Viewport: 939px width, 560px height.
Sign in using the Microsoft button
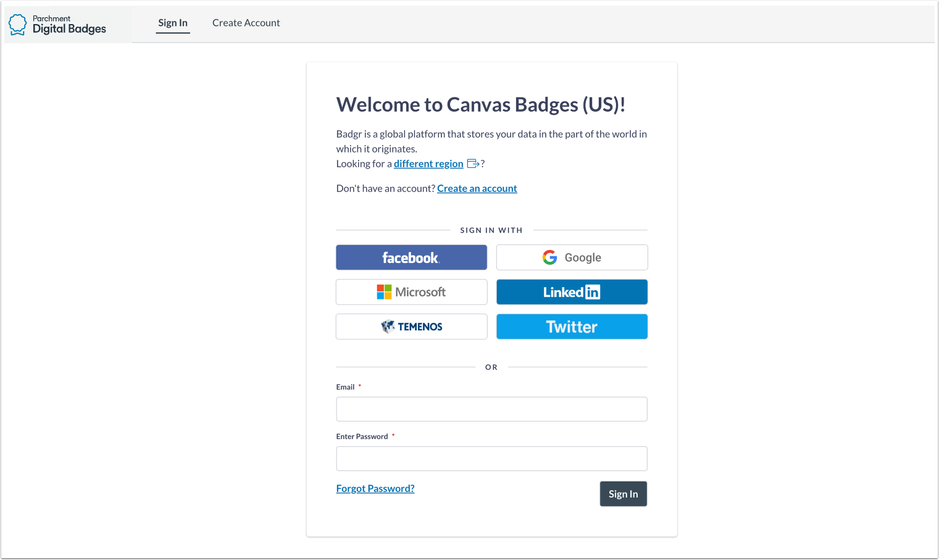[x=411, y=291]
